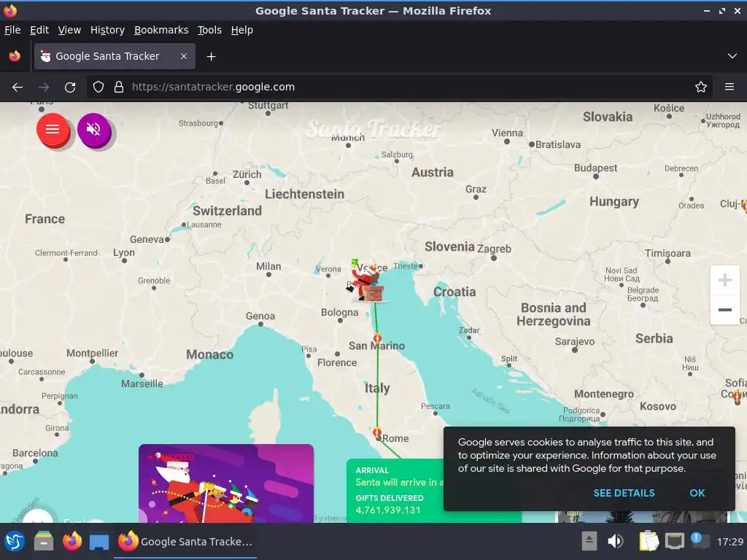
Task: Open the tracking protection shield icon
Action: pos(98,87)
